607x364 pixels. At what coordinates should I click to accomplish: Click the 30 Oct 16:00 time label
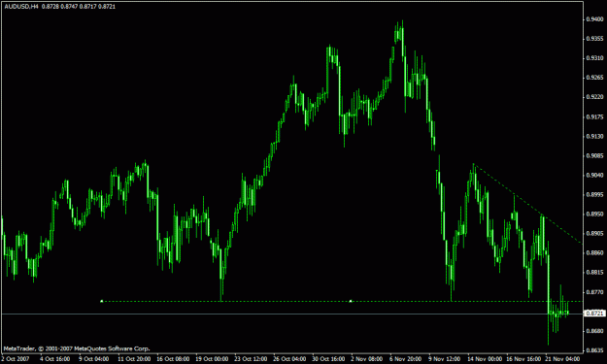pyautogui.click(x=328, y=359)
